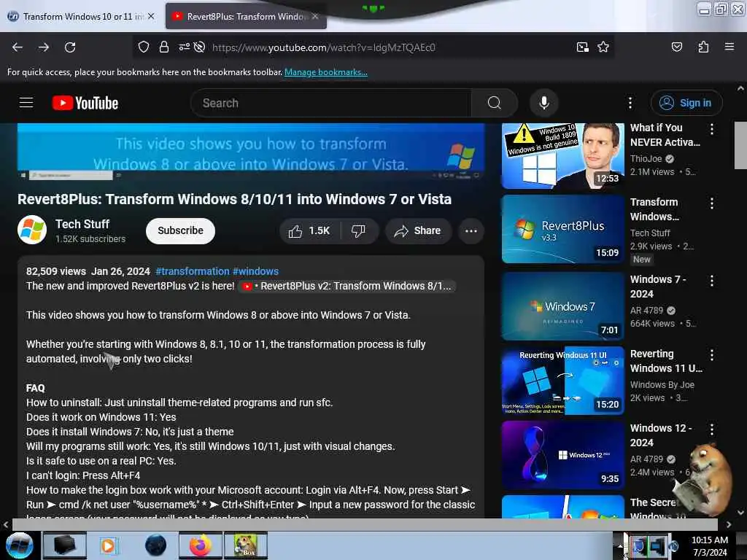
Task: Open the browser extensions puzzle icon
Action: pyautogui.click(x=703, y=47)
